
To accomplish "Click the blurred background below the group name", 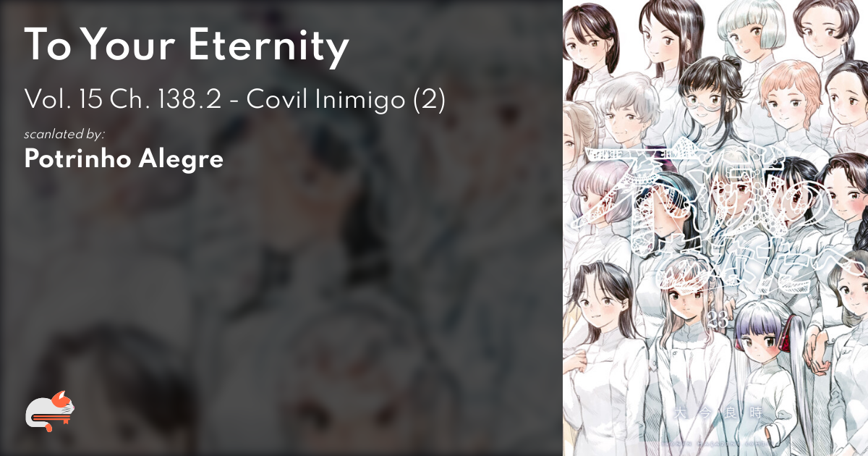I will pyautogui.click(x=281, y=304).
